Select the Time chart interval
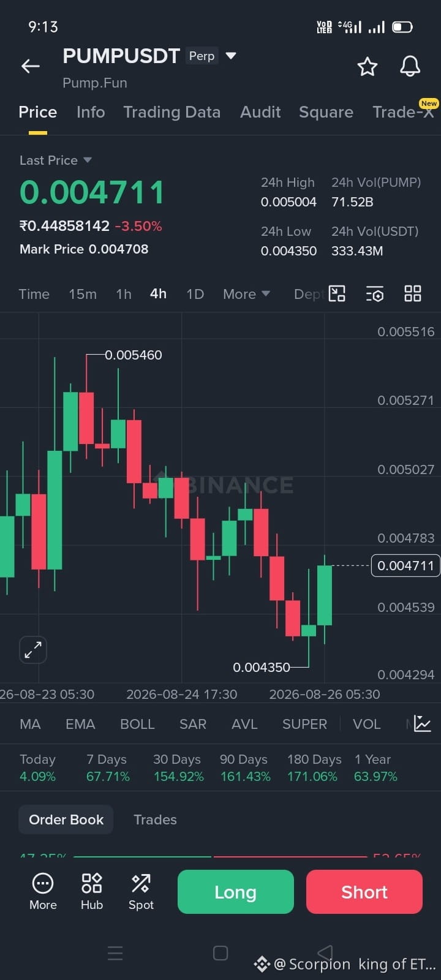Screen dimensions: 441x980 pyautogui.click(x=34, y=294)
